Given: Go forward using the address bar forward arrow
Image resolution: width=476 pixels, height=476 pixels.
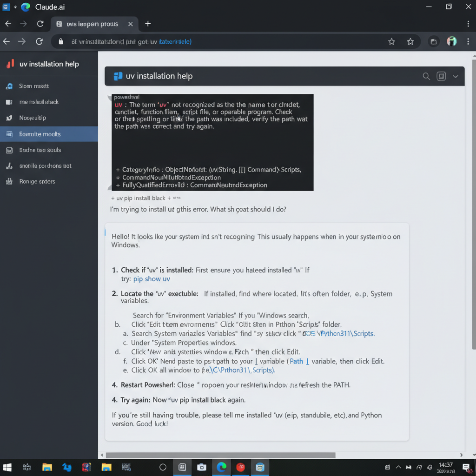Looking at the screenshot, I should click(x=22, y=41).
